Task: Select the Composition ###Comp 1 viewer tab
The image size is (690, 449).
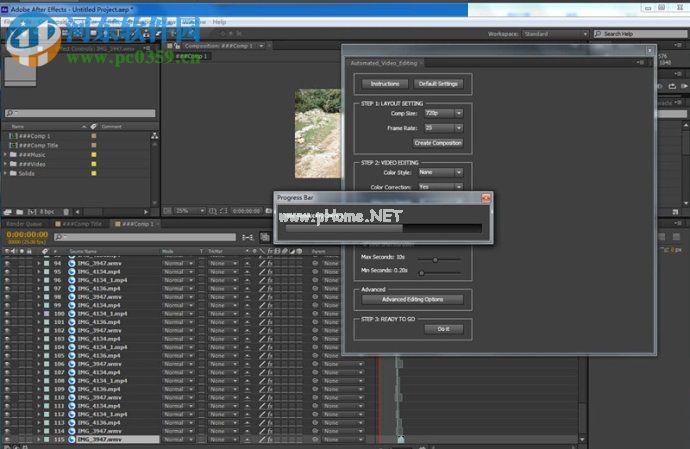Action: click(x=218, y=46)
